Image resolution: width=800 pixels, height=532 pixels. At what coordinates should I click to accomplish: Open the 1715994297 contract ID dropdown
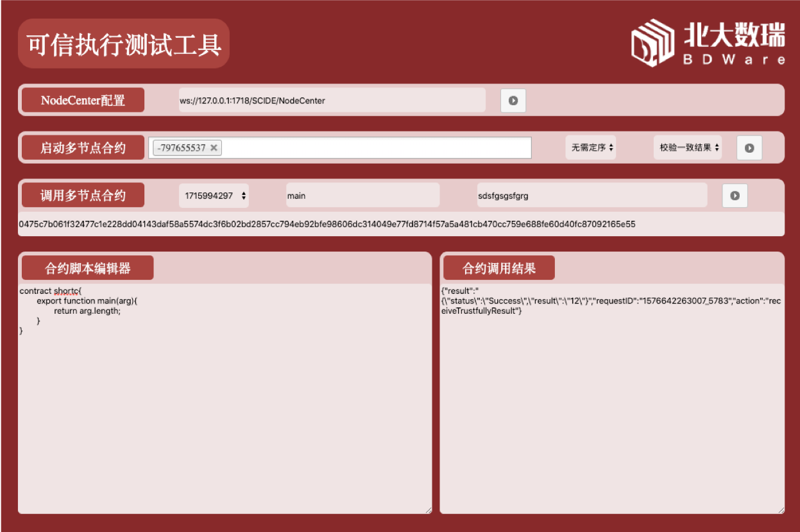click(x=214, y=196)
